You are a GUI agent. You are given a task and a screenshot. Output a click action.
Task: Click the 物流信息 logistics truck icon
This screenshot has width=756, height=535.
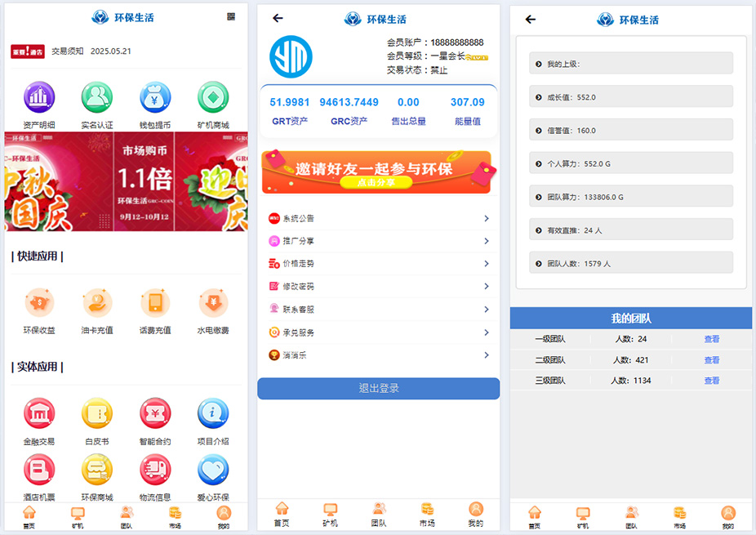155,470
